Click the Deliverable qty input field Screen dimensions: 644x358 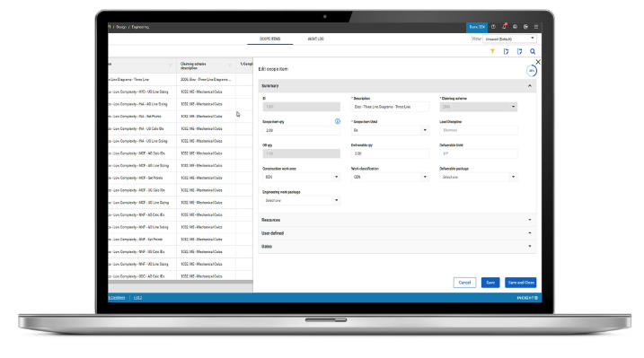coord(390,153)
